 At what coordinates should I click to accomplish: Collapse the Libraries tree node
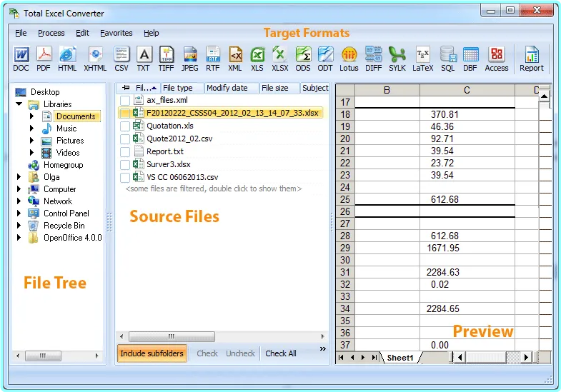click(19, 104)
